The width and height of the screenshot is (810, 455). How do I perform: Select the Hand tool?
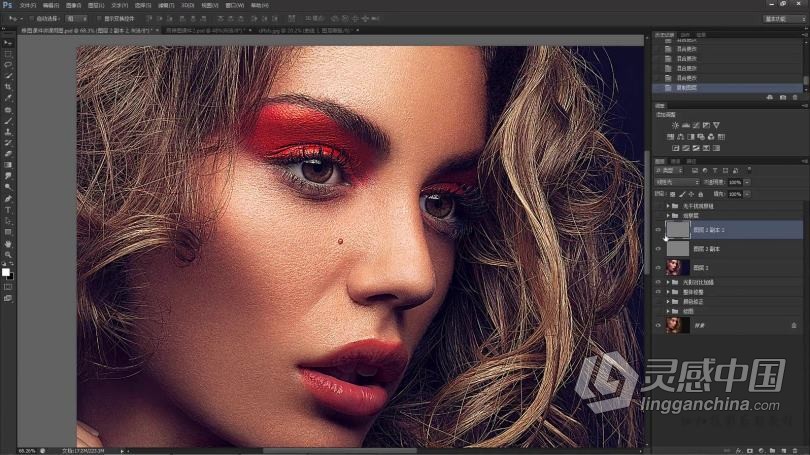click(x=8, y=243)
